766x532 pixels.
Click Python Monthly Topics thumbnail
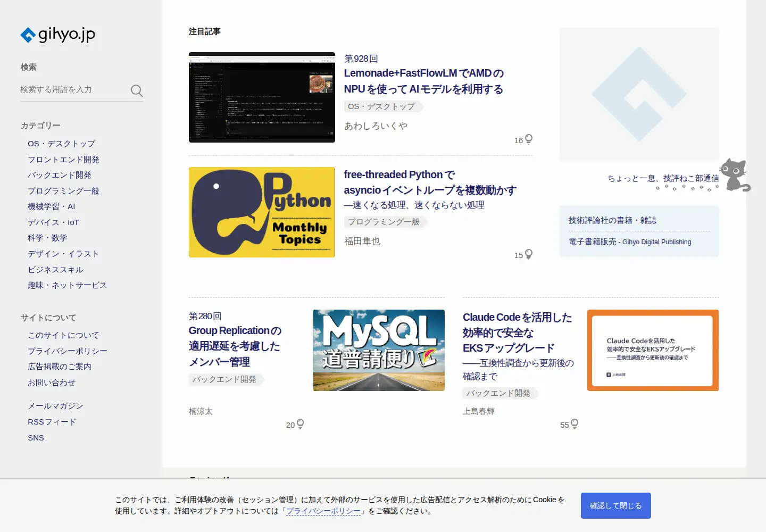[262, 212]
